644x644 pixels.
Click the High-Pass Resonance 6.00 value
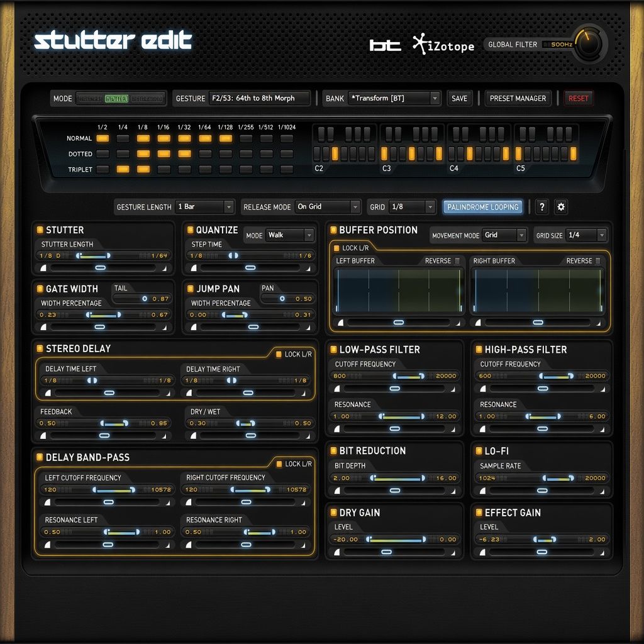597,416
